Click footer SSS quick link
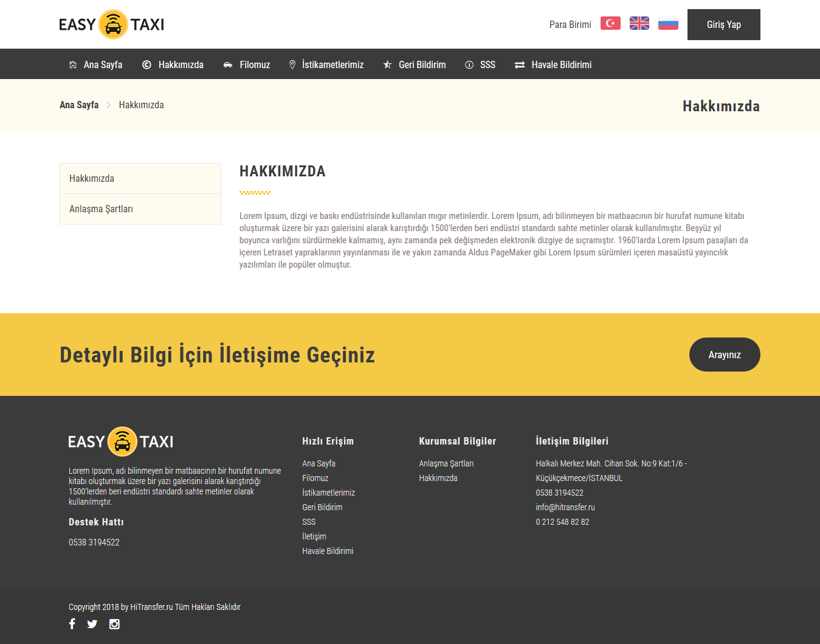820x644 pixels. tap(309, 522)
